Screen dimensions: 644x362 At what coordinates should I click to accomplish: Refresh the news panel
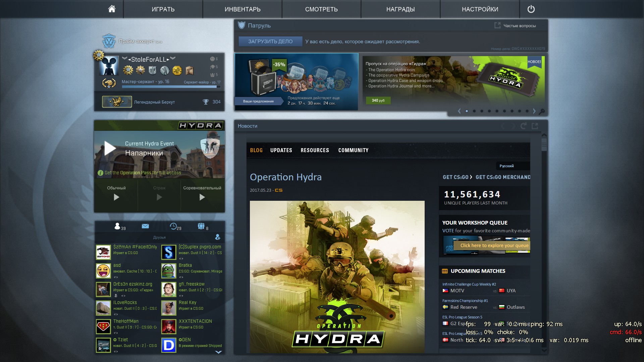coord(523,126)
